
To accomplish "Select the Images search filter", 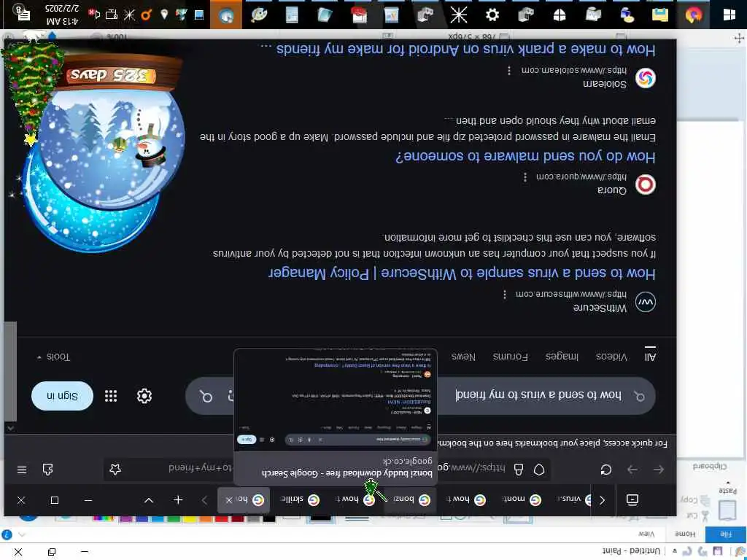I will pos(562,357).
